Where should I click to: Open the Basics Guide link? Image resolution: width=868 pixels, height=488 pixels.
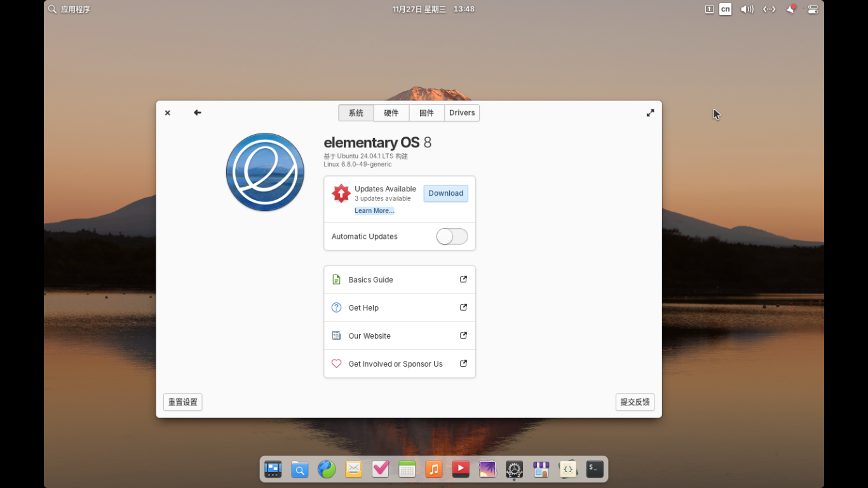tap(400, 280)
